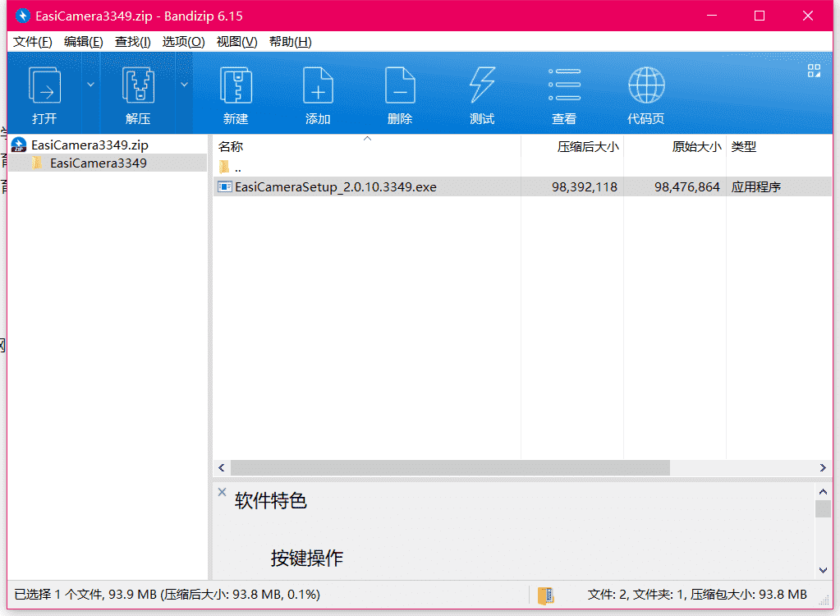The image size is (840, 616).
Task: Click the Bandizip title bar logo
Action: (x=22, y=16)
